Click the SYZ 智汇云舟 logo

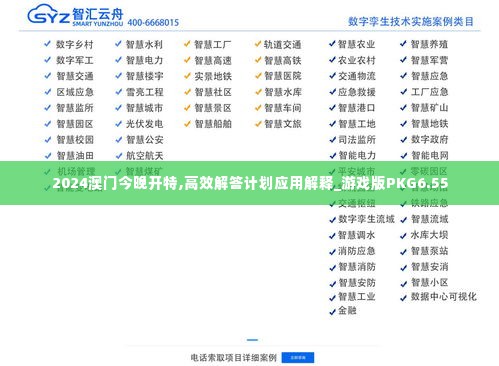click(75, 15)
